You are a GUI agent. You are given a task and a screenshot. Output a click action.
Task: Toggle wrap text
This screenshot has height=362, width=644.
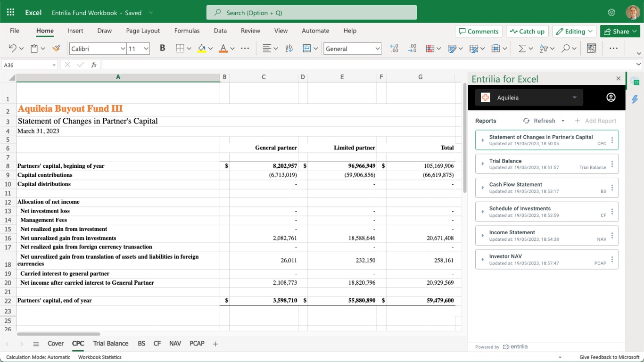click(x=289, y=49)
